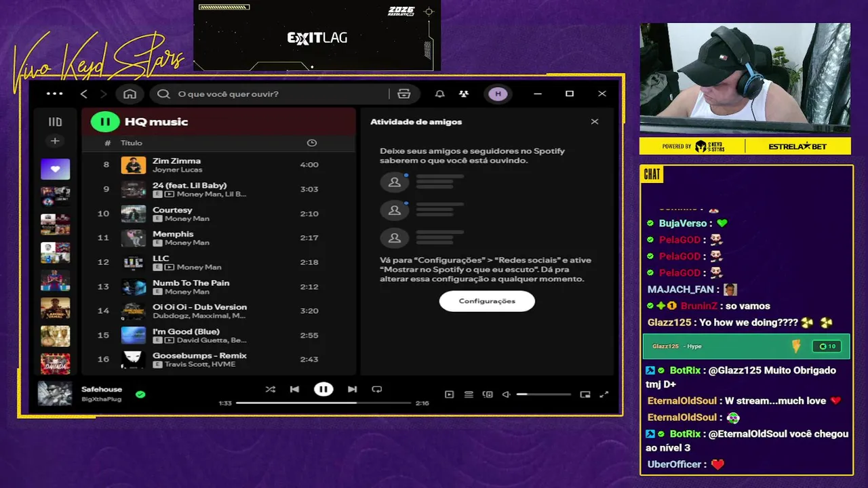The image size is (868, 488).
Task: Click the Glazz125 Hype banner in chat
Action: pos(746,346)
